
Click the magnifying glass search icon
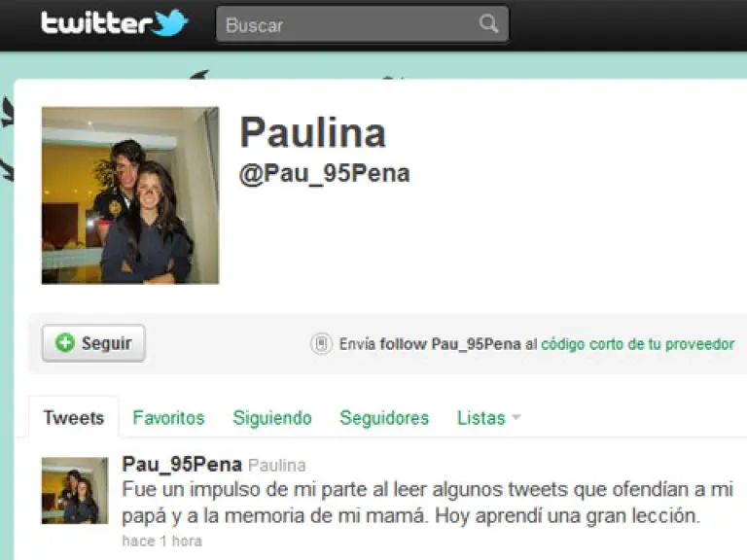488,23
